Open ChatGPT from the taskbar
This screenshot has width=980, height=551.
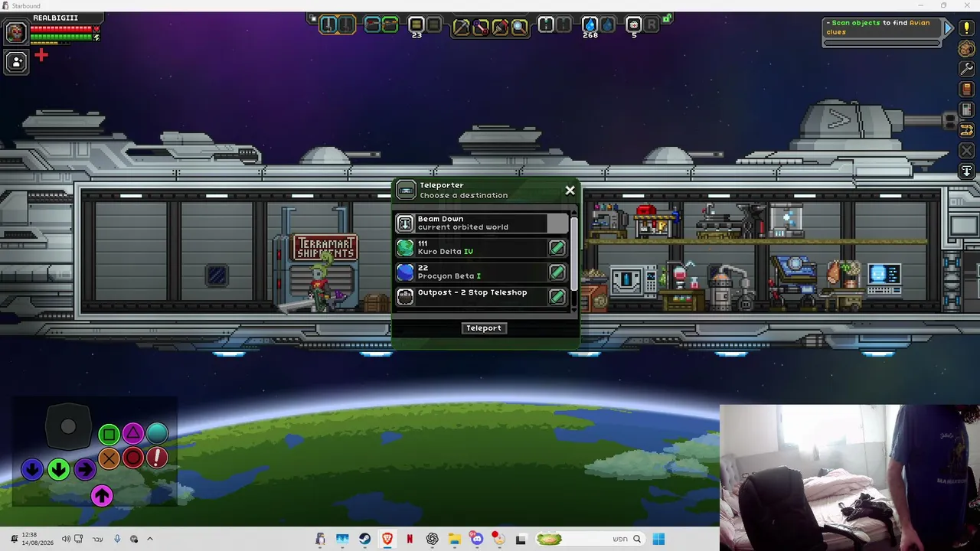point(432,539)
